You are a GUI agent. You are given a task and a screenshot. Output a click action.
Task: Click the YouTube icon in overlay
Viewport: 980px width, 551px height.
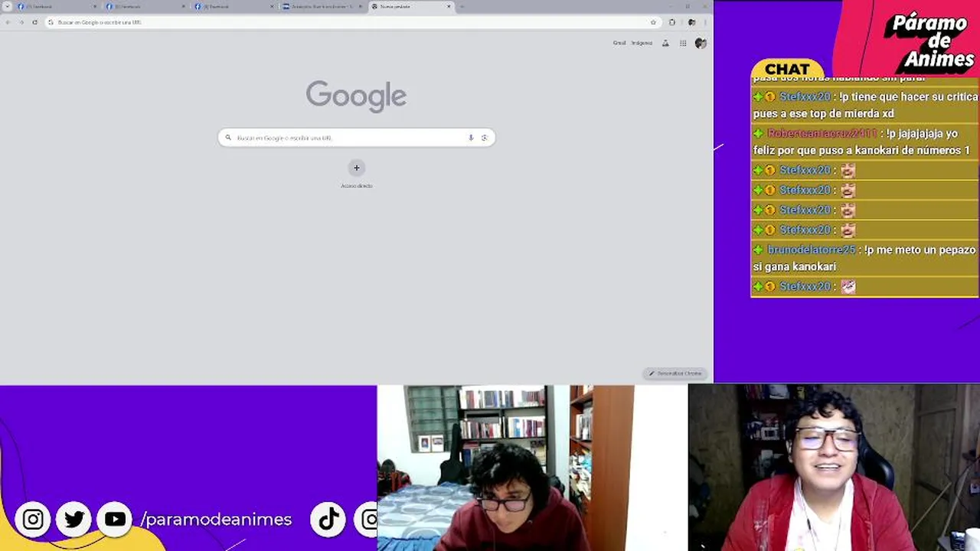[115, 520]
